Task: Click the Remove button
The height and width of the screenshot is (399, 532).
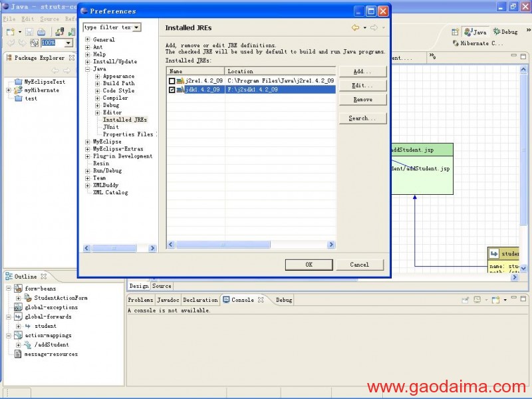Action: pyautogui.click(x=362, y=99)
